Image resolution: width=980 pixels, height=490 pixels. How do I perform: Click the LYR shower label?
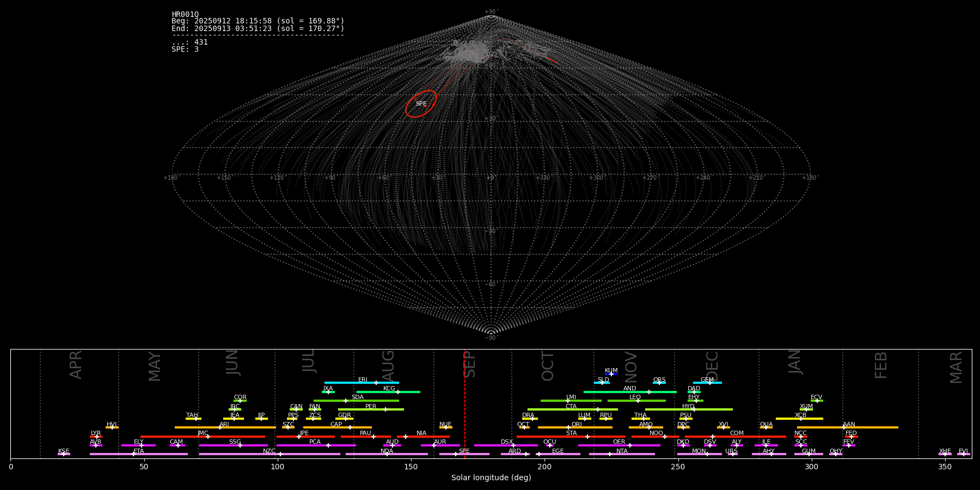click(96, 433)
